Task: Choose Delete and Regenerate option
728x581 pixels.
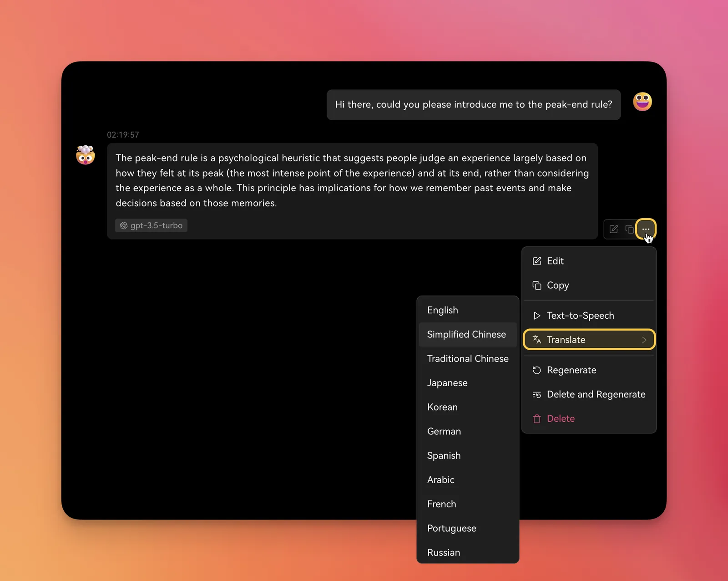Action: [x=596, y=394]
